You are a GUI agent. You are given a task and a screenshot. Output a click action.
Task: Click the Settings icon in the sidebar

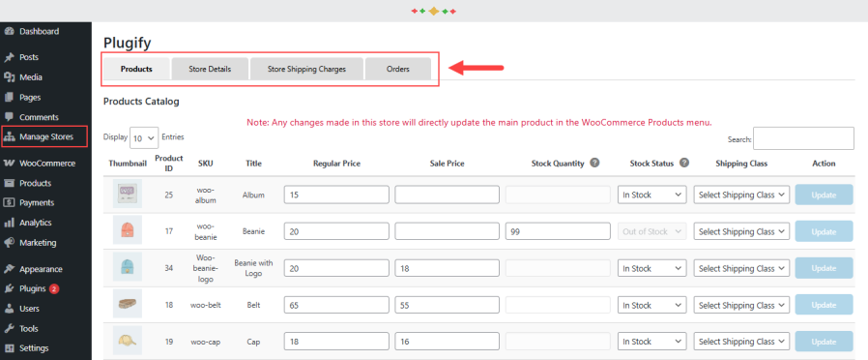coord(9,348)
